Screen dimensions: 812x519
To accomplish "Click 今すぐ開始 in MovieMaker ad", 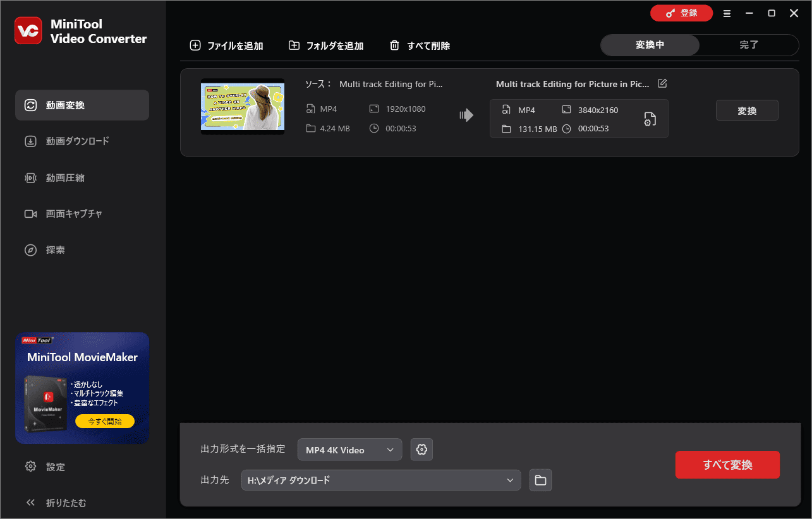I will coord(105,421).
